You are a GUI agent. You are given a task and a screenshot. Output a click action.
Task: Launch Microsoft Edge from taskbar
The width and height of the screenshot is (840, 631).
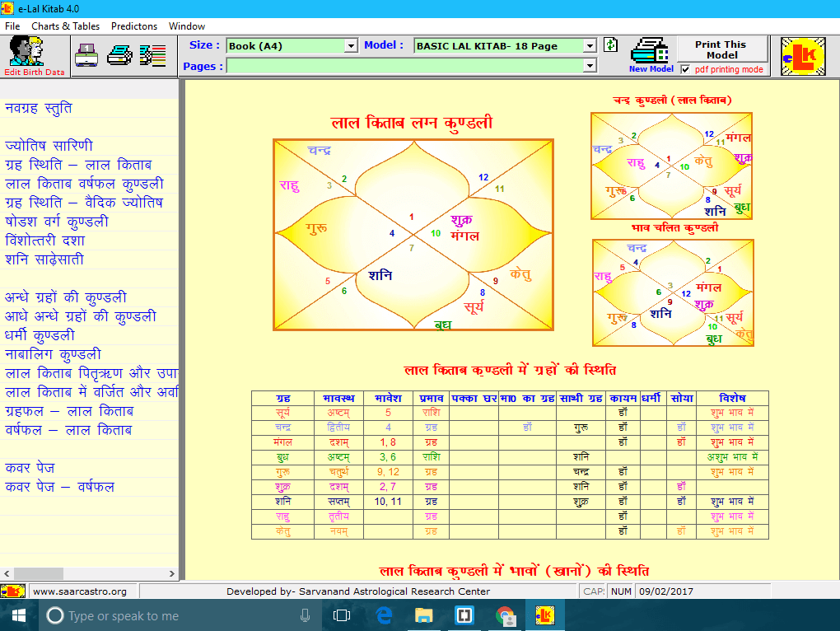[x=384, y=616]
